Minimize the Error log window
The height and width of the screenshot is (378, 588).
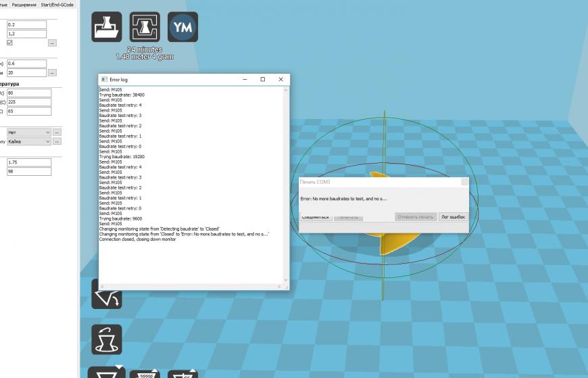[245, 79]
